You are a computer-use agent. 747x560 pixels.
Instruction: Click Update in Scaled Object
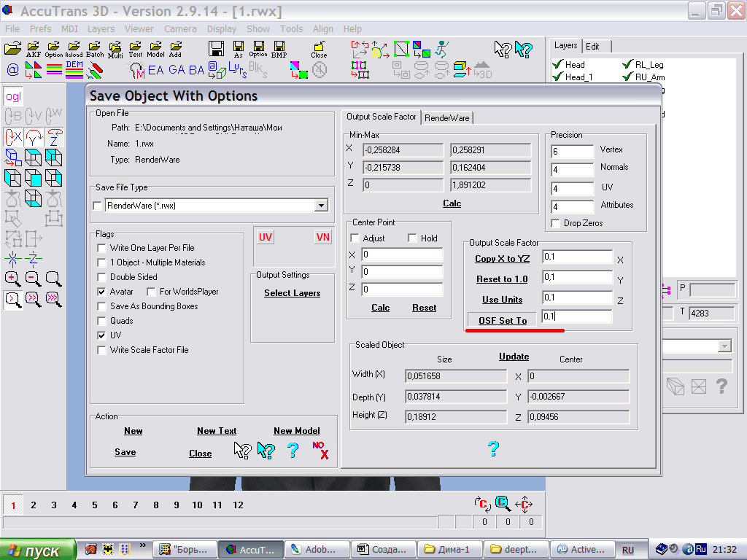(514, 357)
